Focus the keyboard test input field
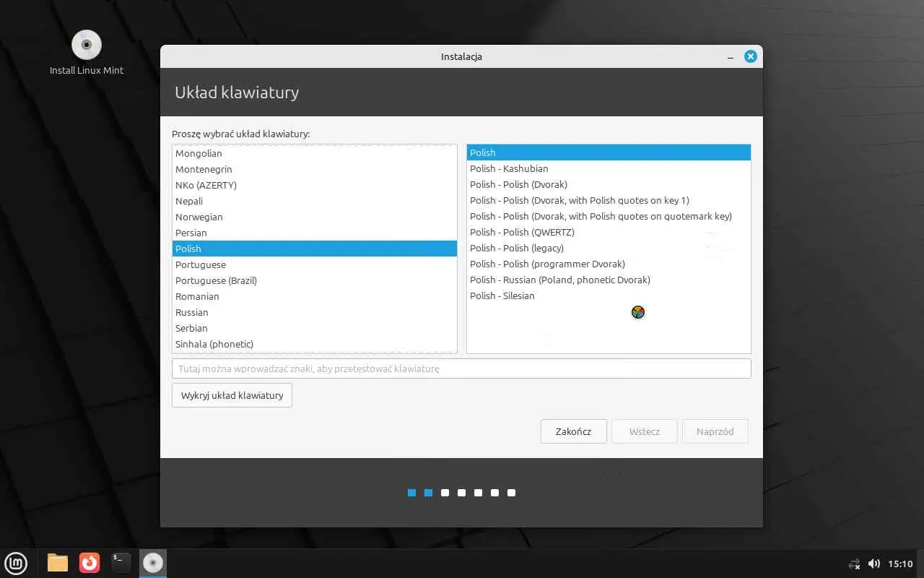The width and height of the screenshot is (924, 578). point(461,368)
